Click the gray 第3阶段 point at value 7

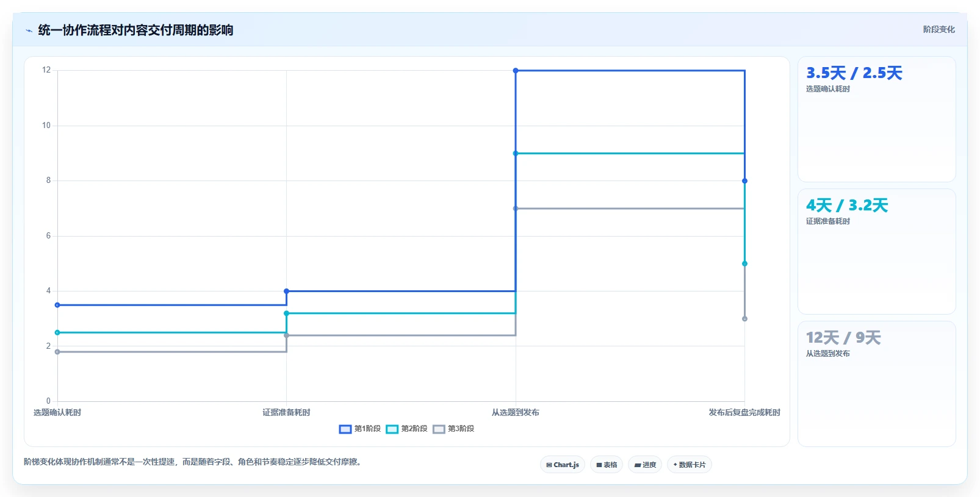pos(516,209)
